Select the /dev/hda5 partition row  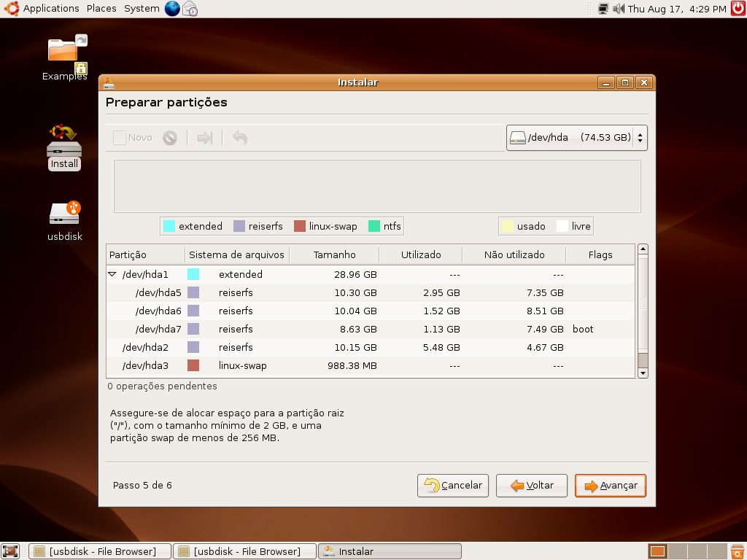[371, 292]
